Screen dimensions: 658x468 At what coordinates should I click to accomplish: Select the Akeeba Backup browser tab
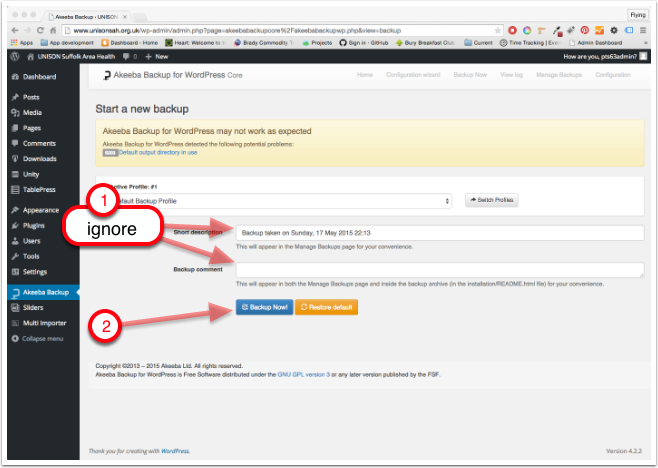[x=87, y=17]
